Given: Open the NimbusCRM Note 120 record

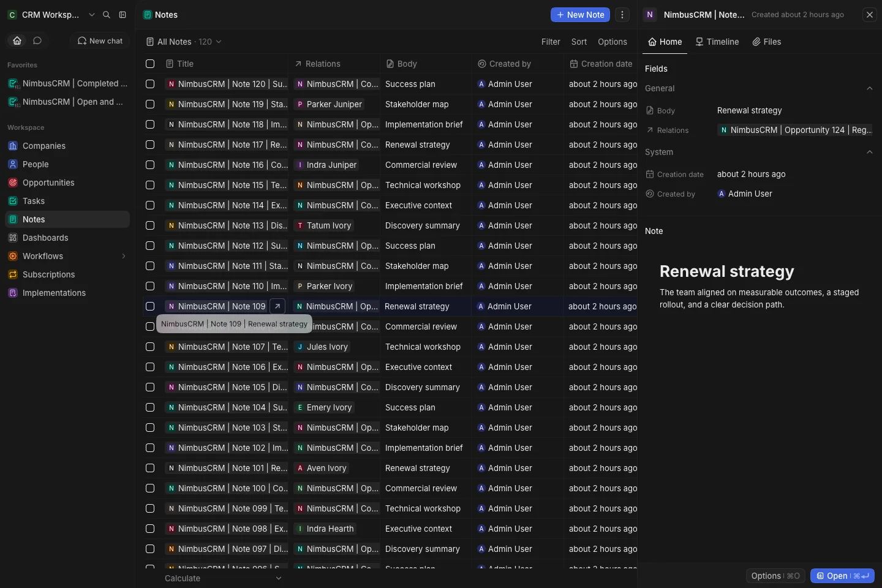Looking at the screenshot, I should coord(226,84).
